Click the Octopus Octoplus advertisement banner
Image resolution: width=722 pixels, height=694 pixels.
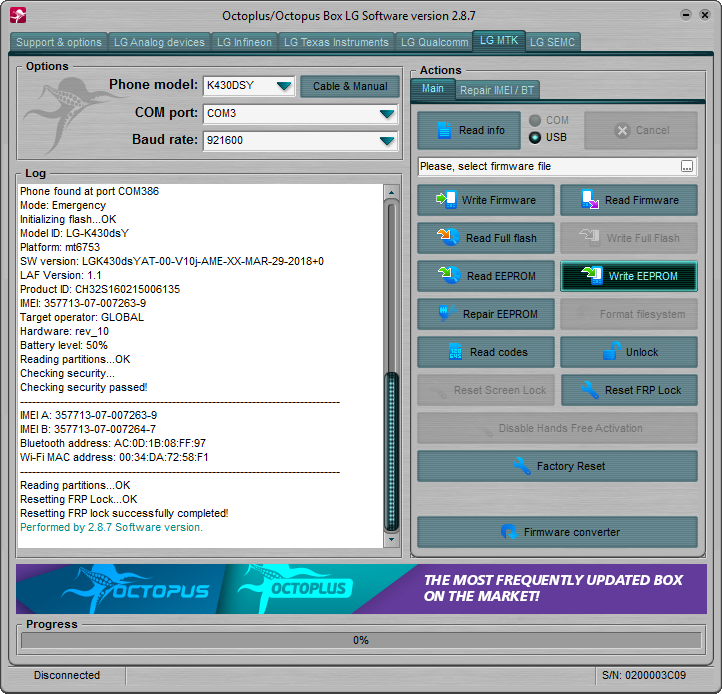pos(361,589)
